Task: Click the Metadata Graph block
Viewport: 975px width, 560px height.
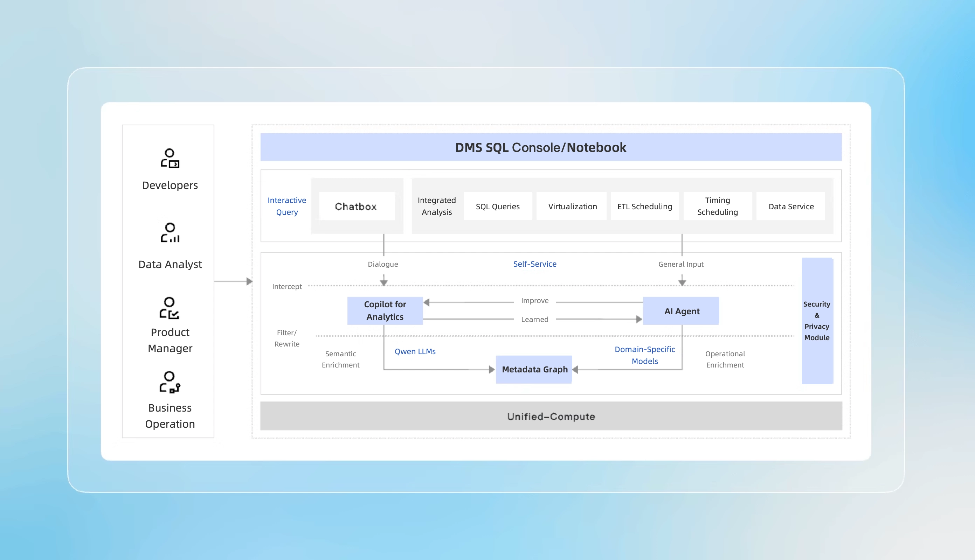Action: click(534, 369)
